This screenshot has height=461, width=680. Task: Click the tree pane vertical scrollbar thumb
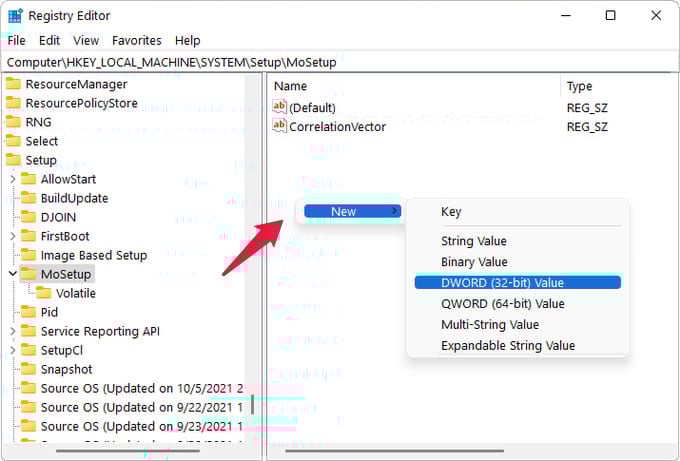click(x=252, y=405)
